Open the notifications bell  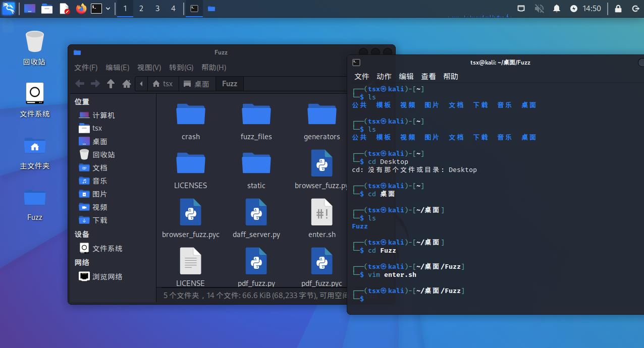pos(557,9)
